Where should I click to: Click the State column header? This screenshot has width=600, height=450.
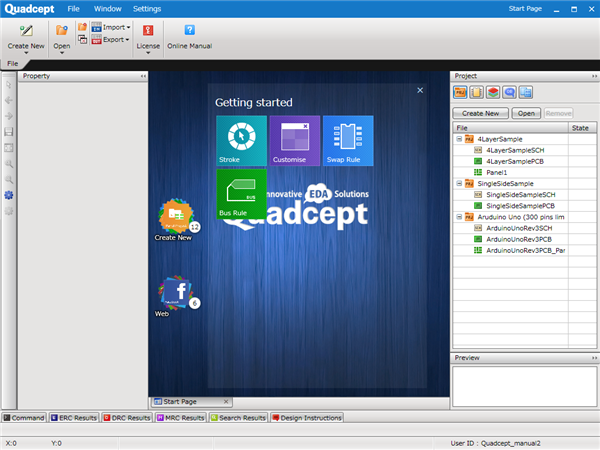pyautogui.click(x=582, y=128)
